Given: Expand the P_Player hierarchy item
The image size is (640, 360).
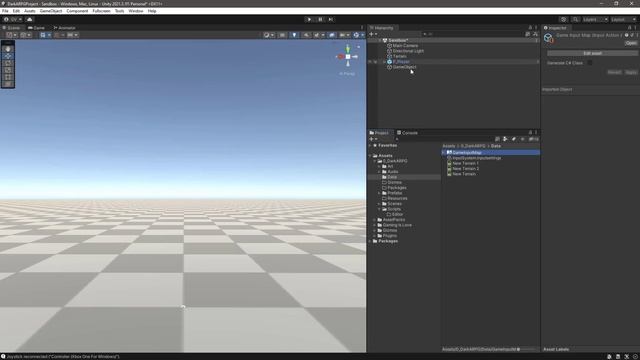Looking at the screenshot, I should coord(384,62).
